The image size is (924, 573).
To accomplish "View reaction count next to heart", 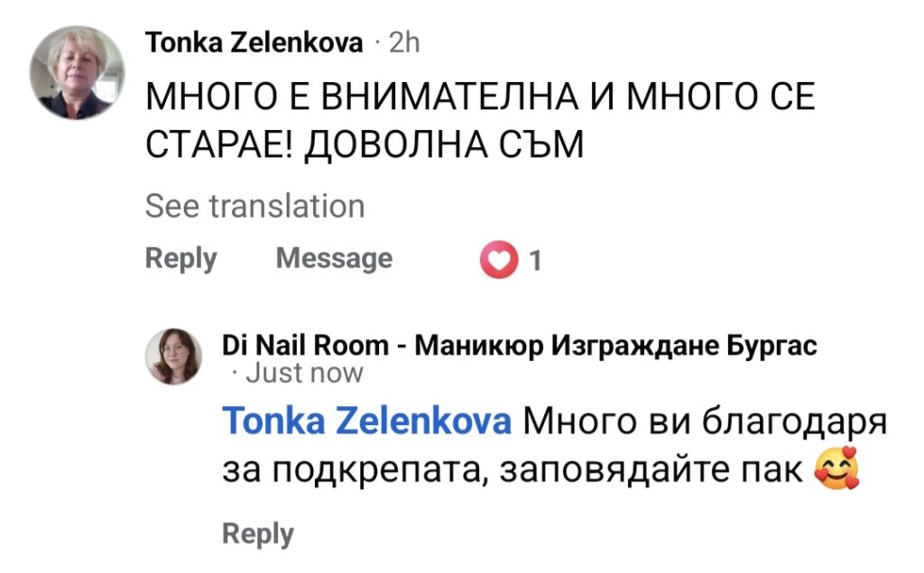I will click(535, 260).
